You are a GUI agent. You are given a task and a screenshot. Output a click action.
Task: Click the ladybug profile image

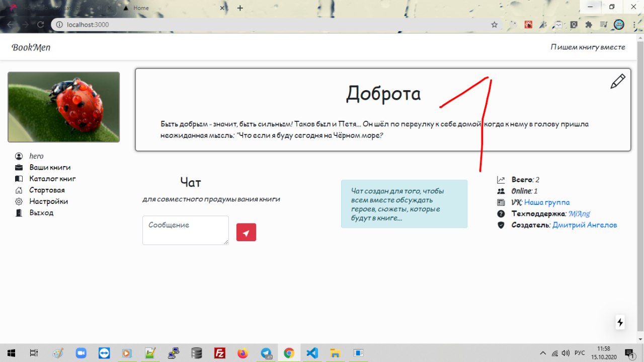click(64, 107)
